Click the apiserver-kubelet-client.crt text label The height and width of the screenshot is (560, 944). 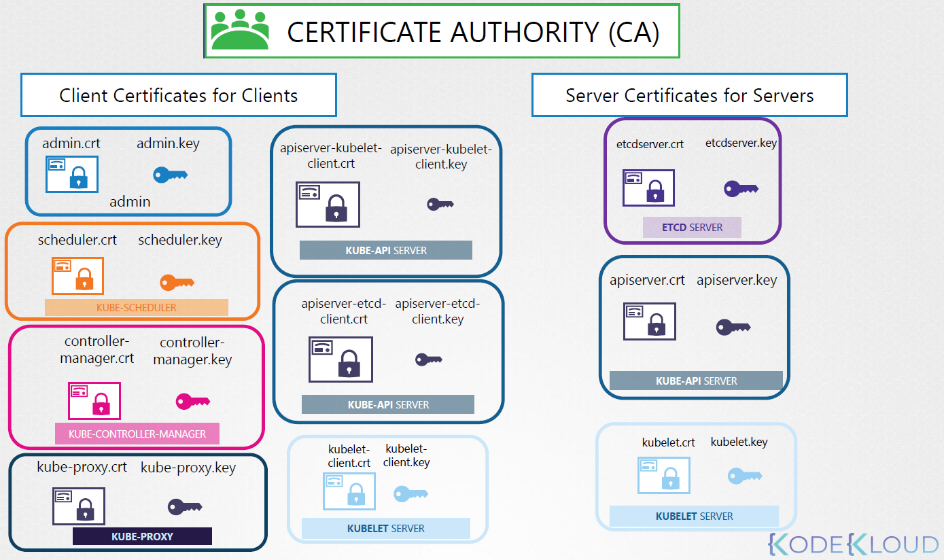331,156
